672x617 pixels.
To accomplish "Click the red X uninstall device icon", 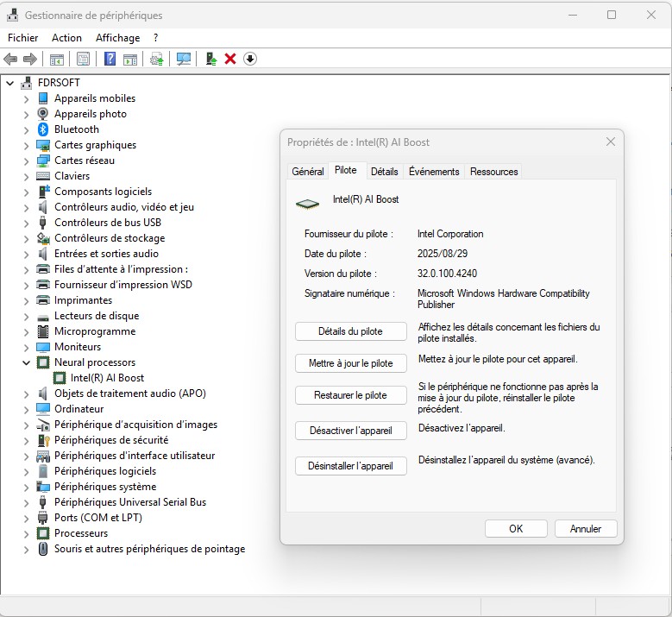I will click(230, 59).
